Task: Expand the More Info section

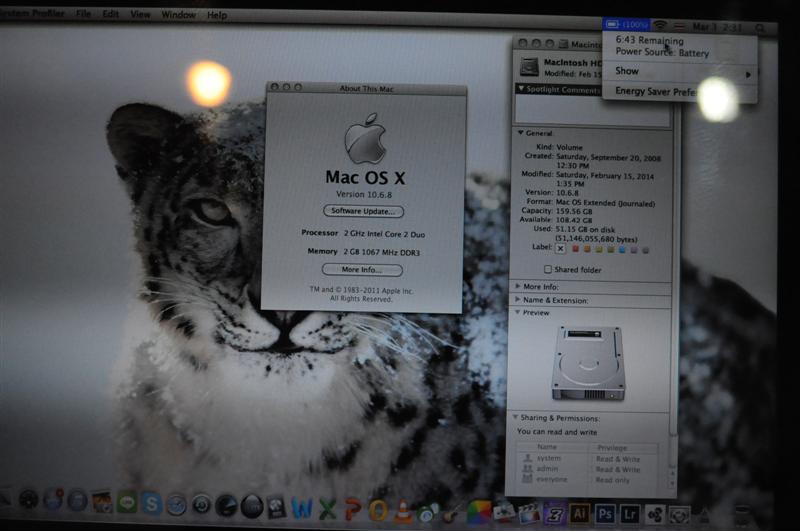Action: click(x=517, y=286)
